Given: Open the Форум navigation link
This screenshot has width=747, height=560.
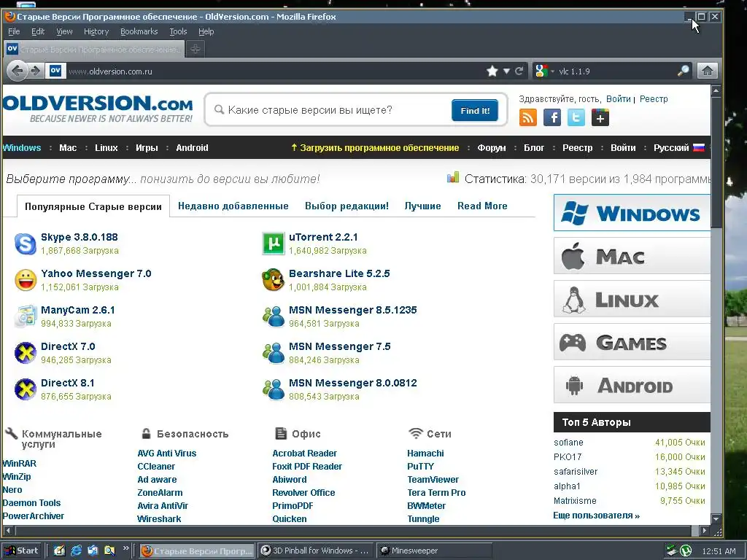Looking at the screenshot, I should click(492, 147).
